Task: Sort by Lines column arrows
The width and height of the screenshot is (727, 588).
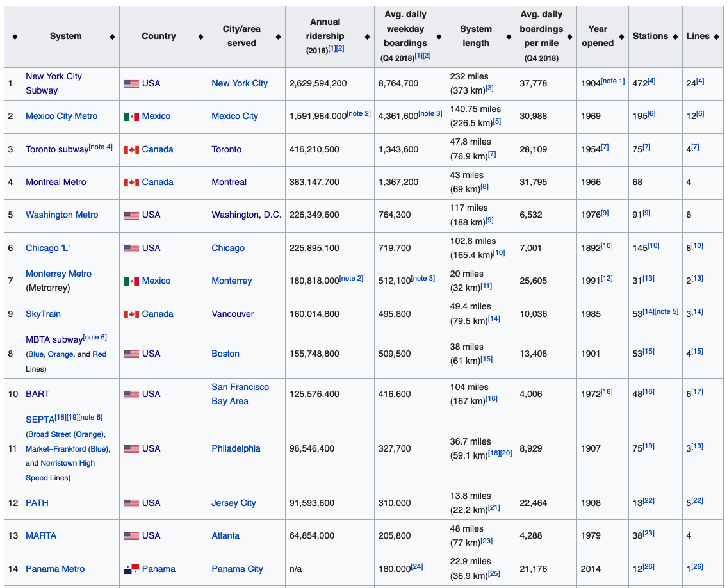Action: point(715,37)
